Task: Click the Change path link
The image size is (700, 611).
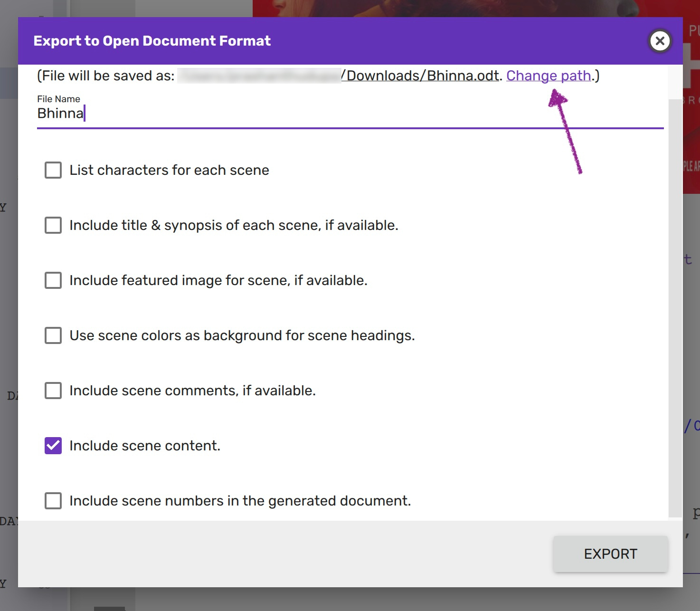Action: pos(549,76)
